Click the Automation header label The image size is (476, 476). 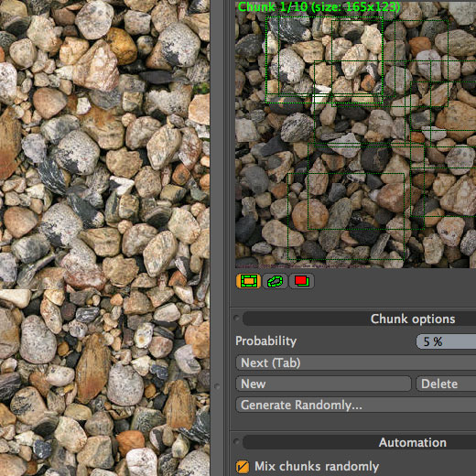[413, 442]
